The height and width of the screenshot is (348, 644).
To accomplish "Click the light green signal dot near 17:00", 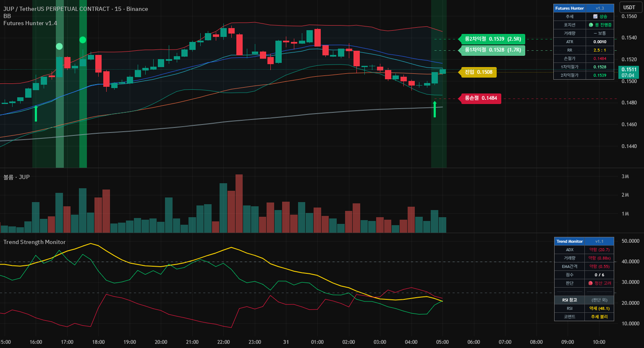I will click(x=59, y=46).
